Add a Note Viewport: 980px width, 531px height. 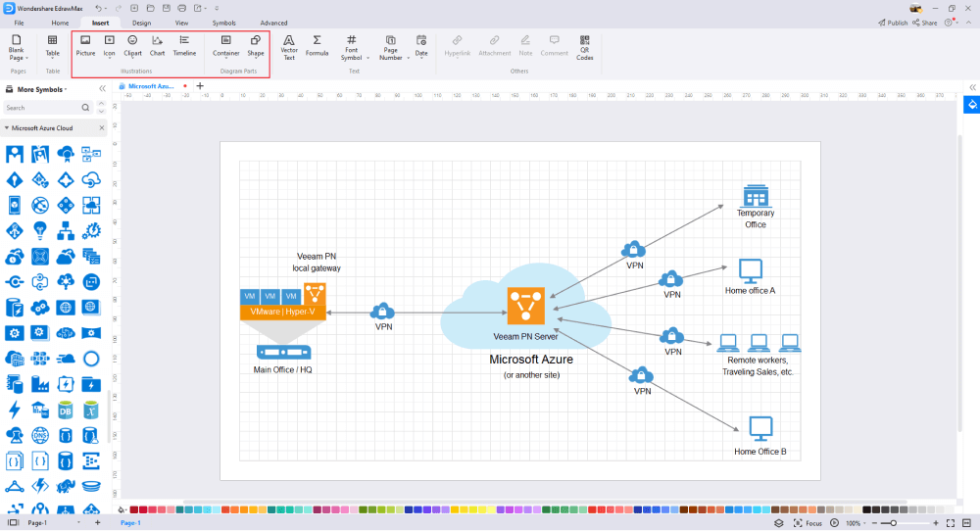pos(525,46)
